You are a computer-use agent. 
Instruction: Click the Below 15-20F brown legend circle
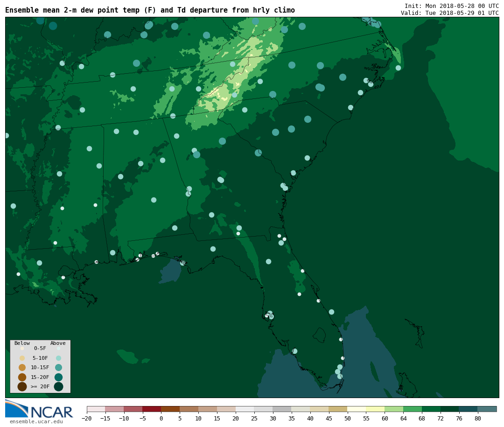[22, 377]
